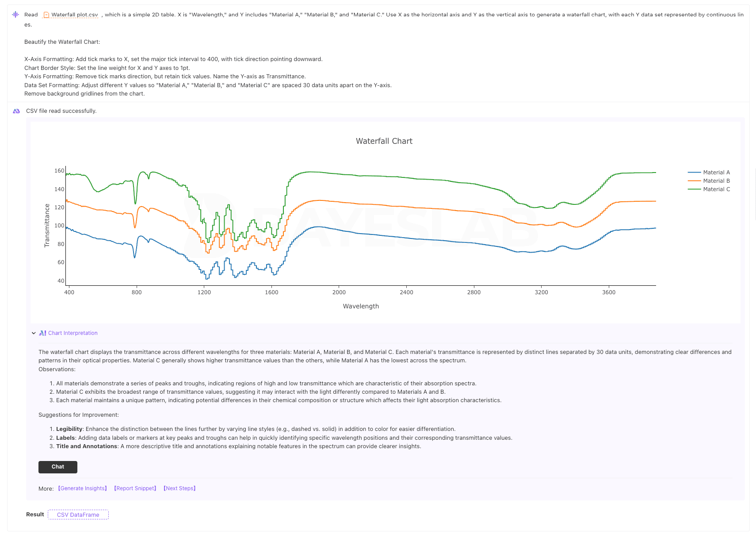Click the Chat button
This screenshot has height=534, width=756.
(58, 467)
